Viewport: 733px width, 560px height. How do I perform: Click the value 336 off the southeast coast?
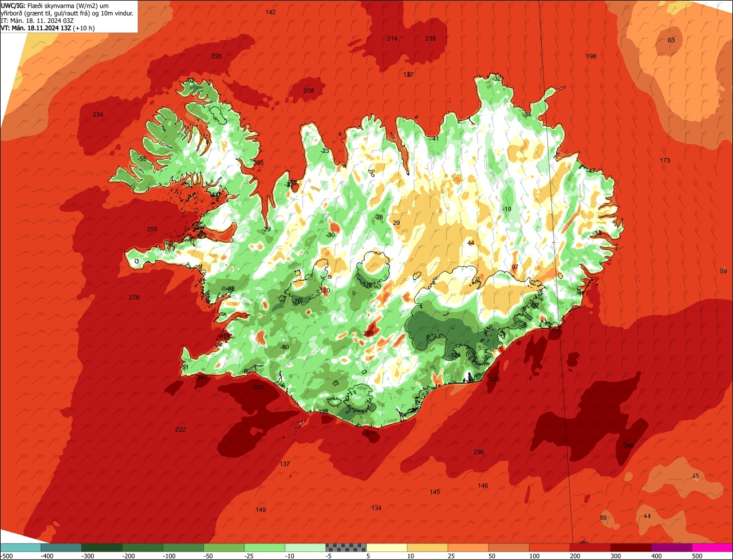pyautogui.click(x=495, y=379)
